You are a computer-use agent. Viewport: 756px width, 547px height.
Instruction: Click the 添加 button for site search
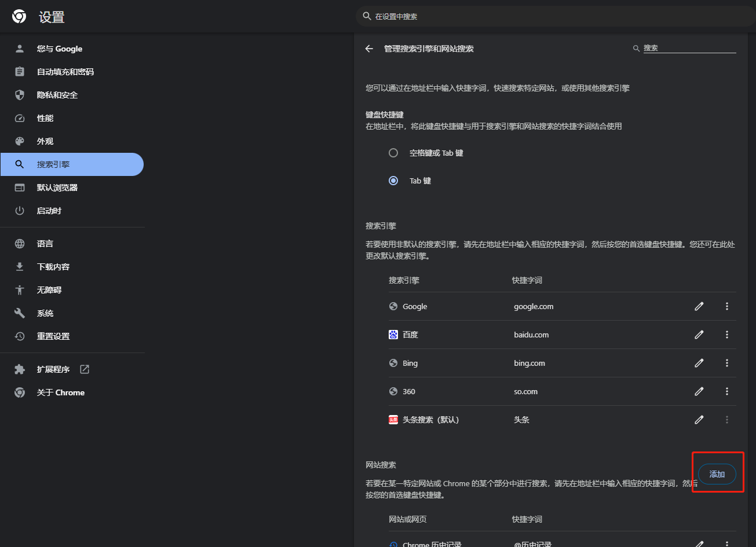coord(717,474)
